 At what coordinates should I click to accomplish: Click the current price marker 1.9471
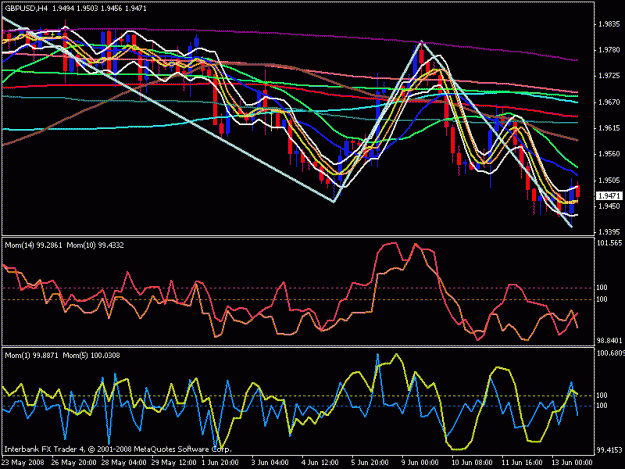point(609,196)
